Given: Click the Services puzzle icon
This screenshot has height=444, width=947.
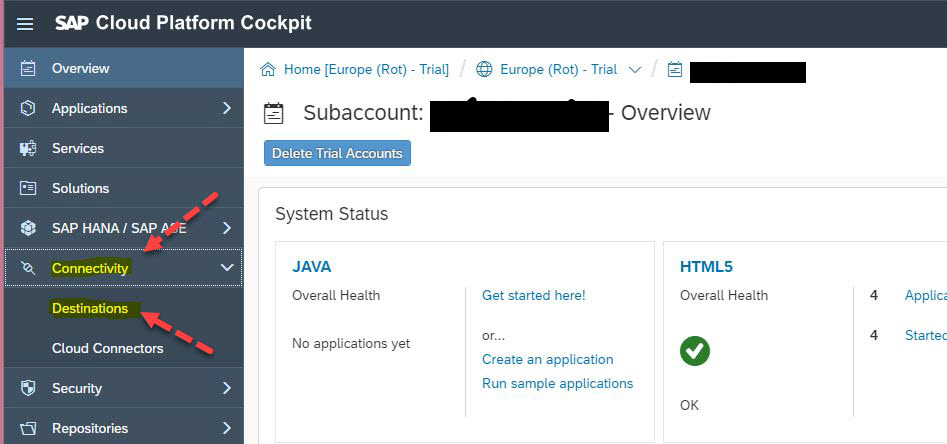Looking at the screenshot, I should click(x=28, y=148).
